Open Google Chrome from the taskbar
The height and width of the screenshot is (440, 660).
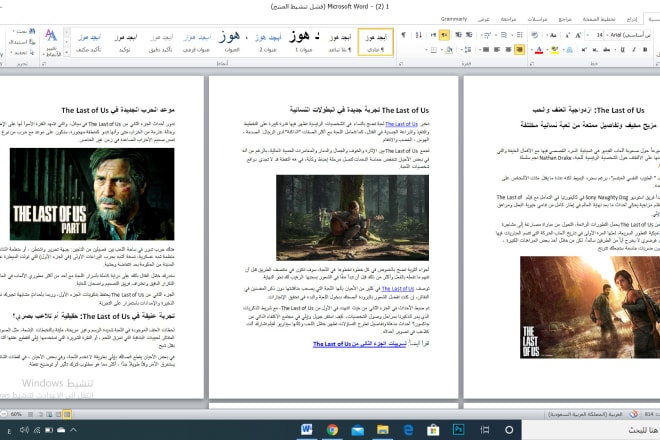pyautogui.click(x=332, y=429)
